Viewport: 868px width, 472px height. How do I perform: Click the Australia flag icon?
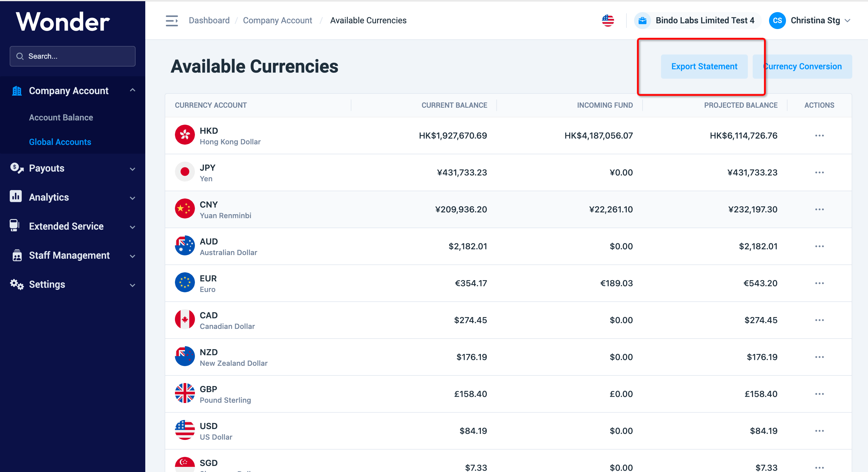click(185, 246)
